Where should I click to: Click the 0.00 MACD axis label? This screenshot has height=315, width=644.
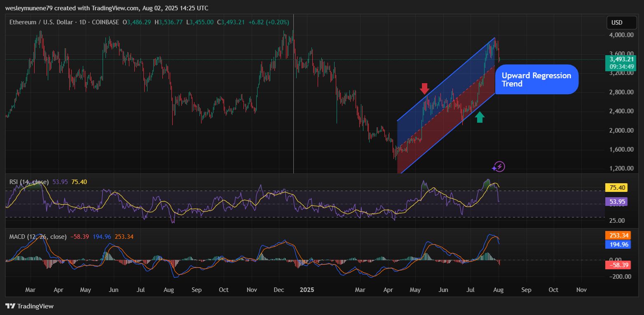(616, 259)
